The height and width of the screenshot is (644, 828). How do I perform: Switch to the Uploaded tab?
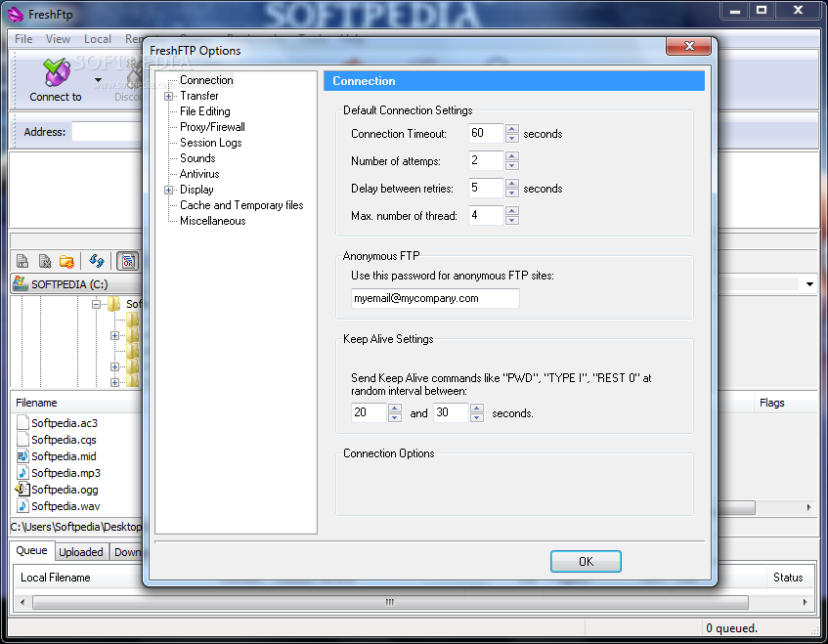(81, 552)
